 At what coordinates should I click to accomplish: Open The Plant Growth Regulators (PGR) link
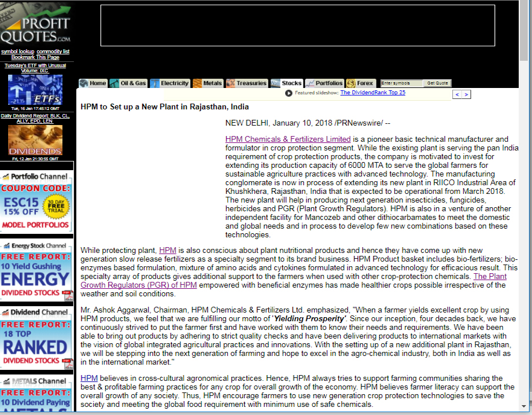tap(294, 281)
